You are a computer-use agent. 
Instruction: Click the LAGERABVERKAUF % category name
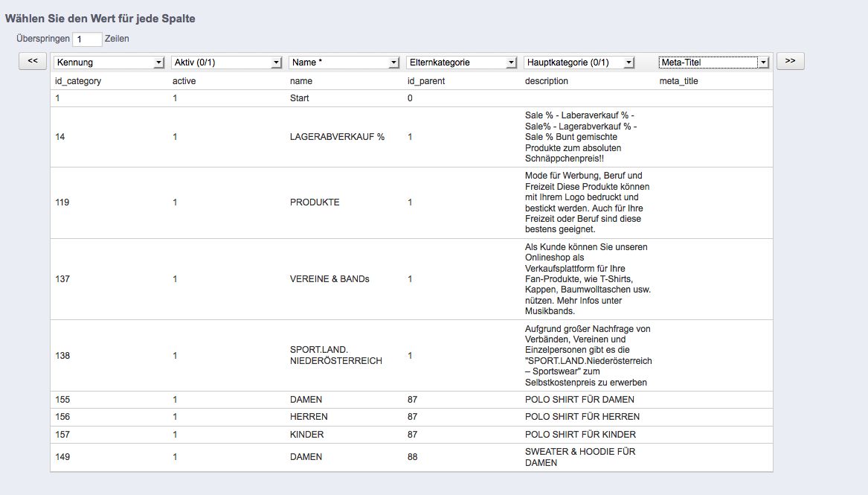coord(337,137)
